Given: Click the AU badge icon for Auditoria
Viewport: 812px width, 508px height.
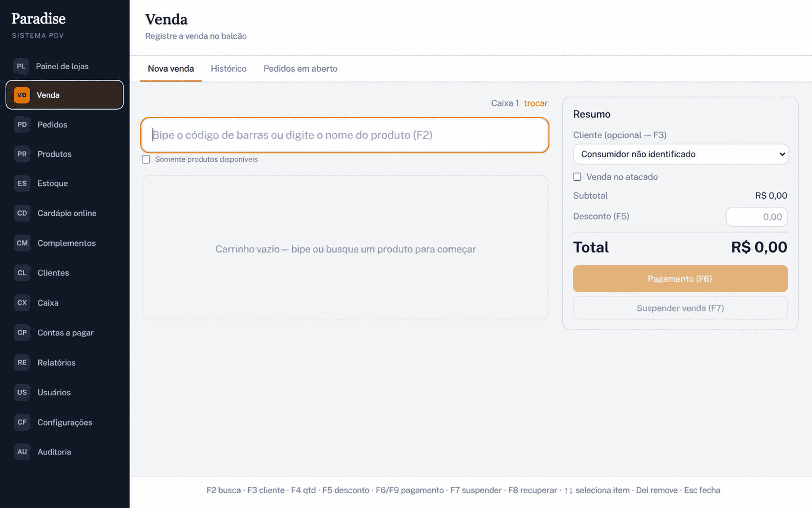Looking at the screenshot, I should [x=22, y=452].
